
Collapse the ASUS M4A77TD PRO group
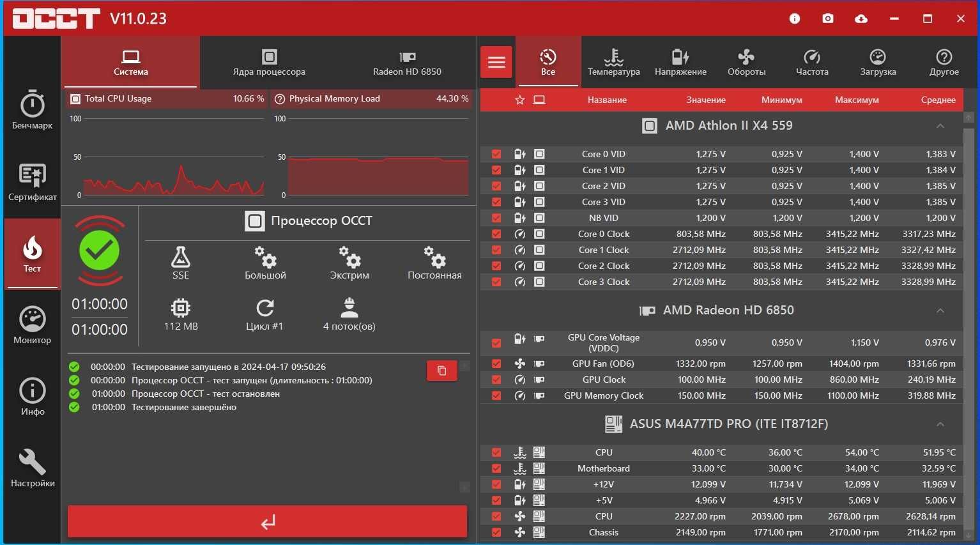[940, 424]
